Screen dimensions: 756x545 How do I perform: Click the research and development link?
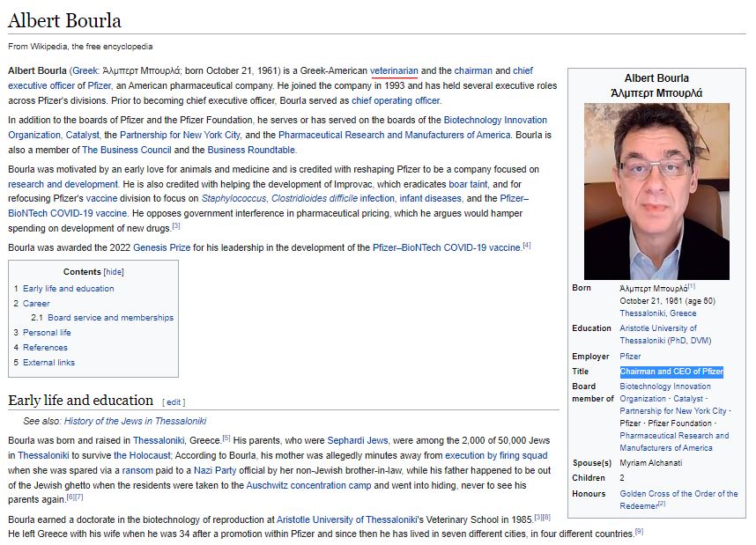63,184
